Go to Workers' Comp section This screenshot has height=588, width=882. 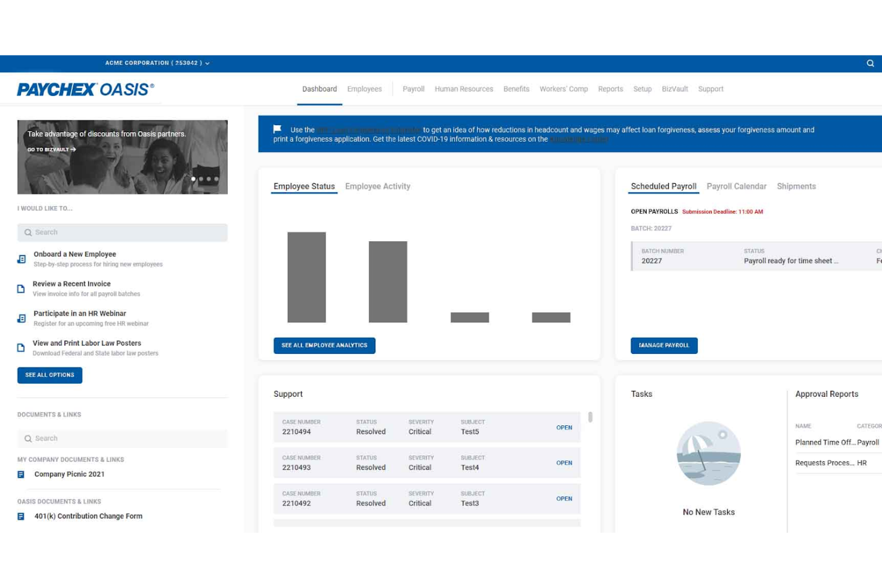coord(564,89)
